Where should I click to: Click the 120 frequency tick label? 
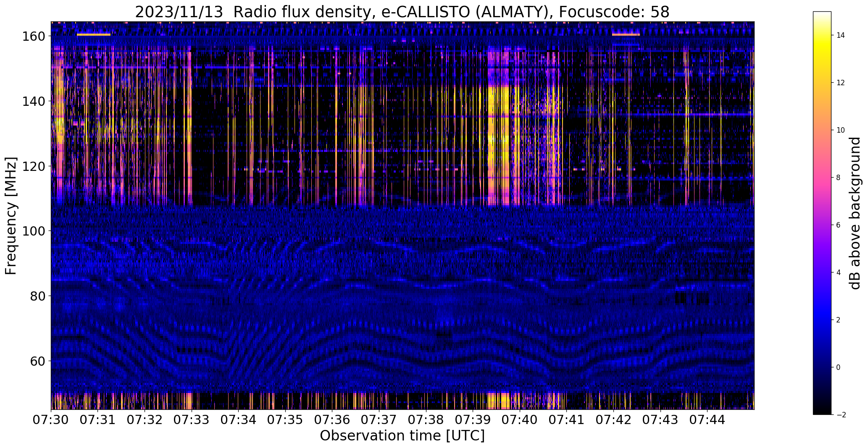click(x=34, y=166)
